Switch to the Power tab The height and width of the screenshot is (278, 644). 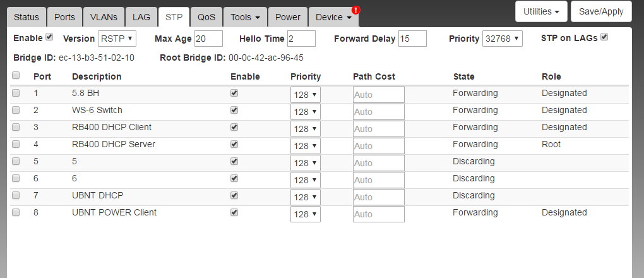tap(289, 17)
